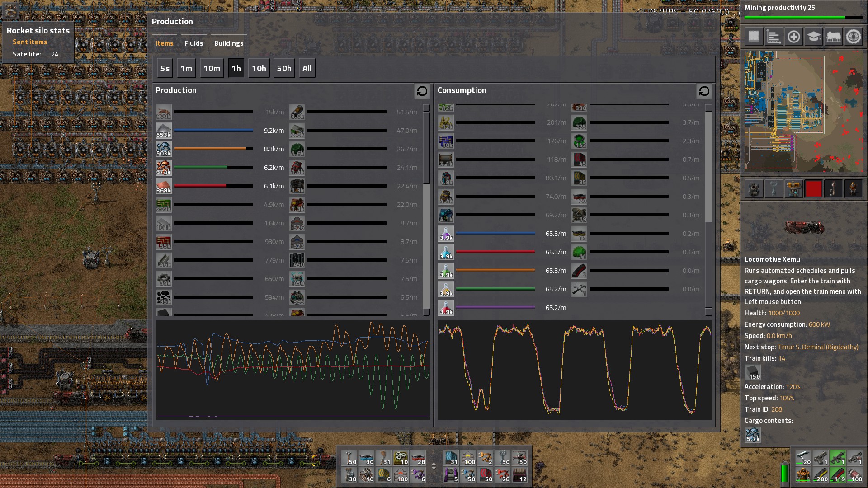
Task: Open the production statistics top-right button
Action: pos(774,37)
